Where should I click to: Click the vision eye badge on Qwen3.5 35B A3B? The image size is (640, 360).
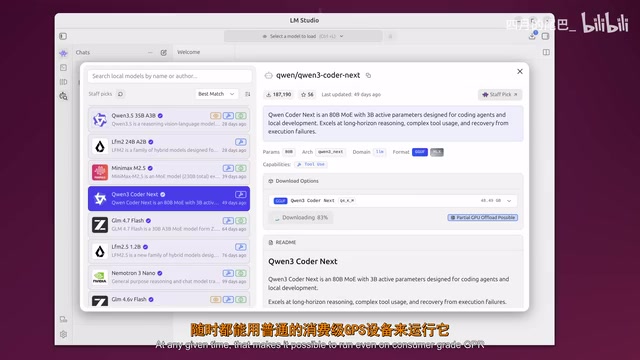click(x=216, y=116)
